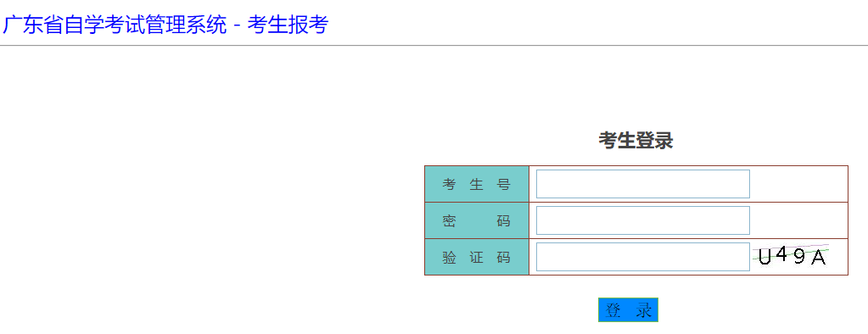Screen dimensions: 868x334
Task: Click the letter A in the captcha
Action: pos(818,258)
